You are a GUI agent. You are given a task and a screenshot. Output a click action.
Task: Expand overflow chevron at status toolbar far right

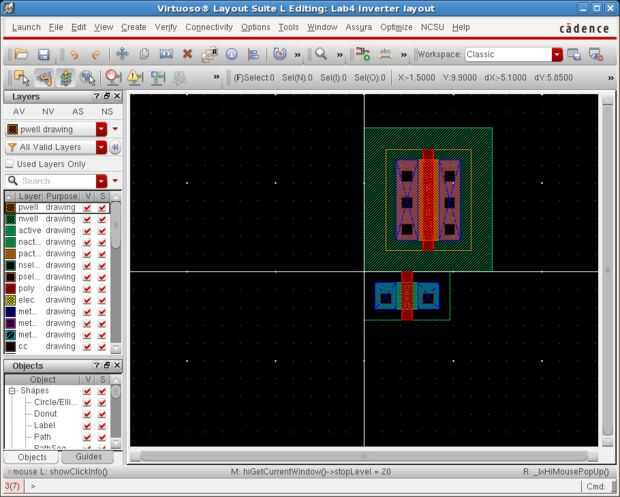click(x=611, y=78)
